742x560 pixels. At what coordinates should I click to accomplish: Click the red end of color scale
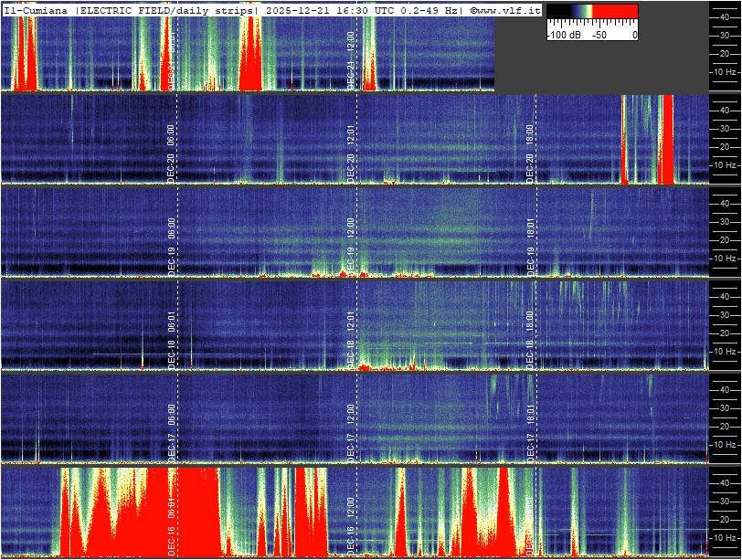pyautogui.click(x=616, y=13)
